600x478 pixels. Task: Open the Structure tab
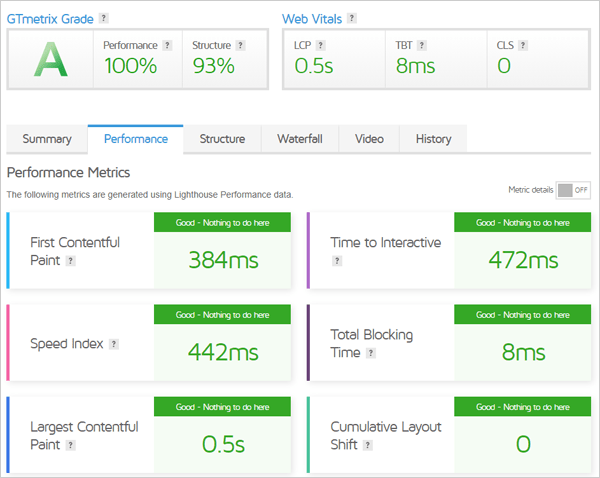[222, 139]
